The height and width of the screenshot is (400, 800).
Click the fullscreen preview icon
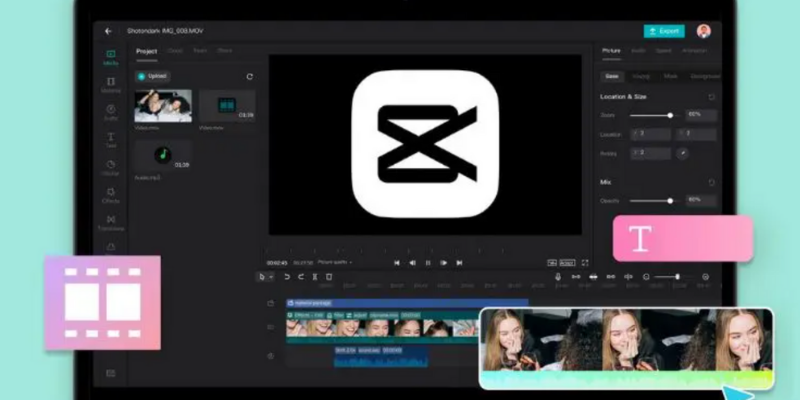click(x=585, y=263)
